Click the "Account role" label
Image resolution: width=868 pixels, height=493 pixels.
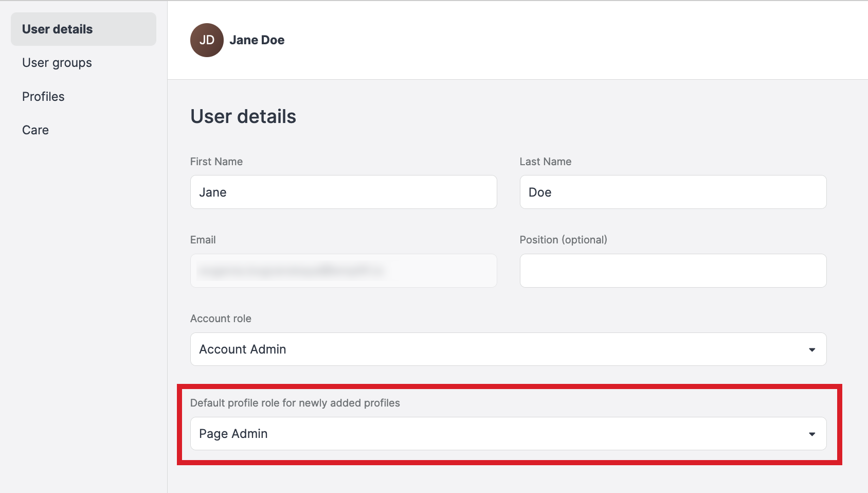coord(220,319)
